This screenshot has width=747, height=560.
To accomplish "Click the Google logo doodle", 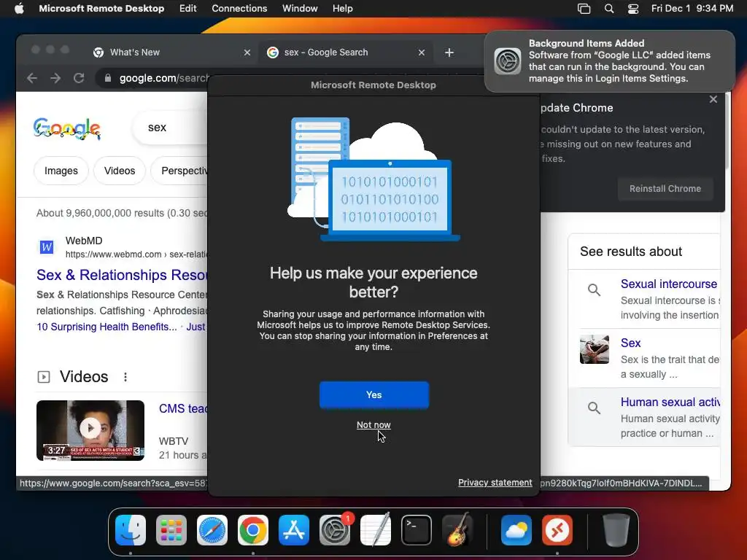I will click(x=66, y=128).
